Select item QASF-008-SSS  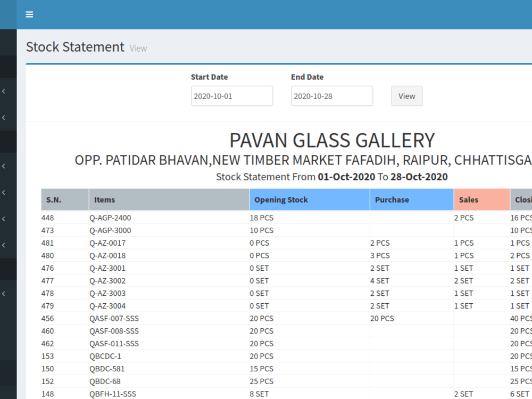pos(114,331)
